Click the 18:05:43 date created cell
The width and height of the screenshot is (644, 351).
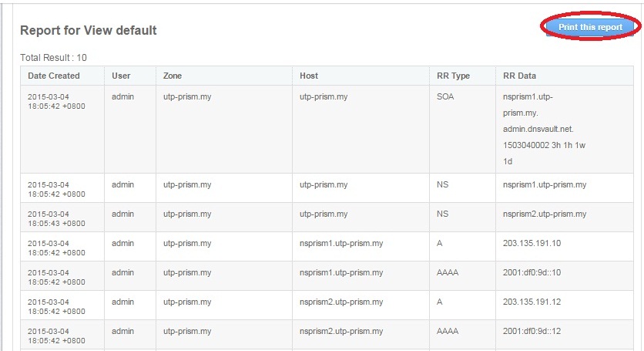(56, 218)
